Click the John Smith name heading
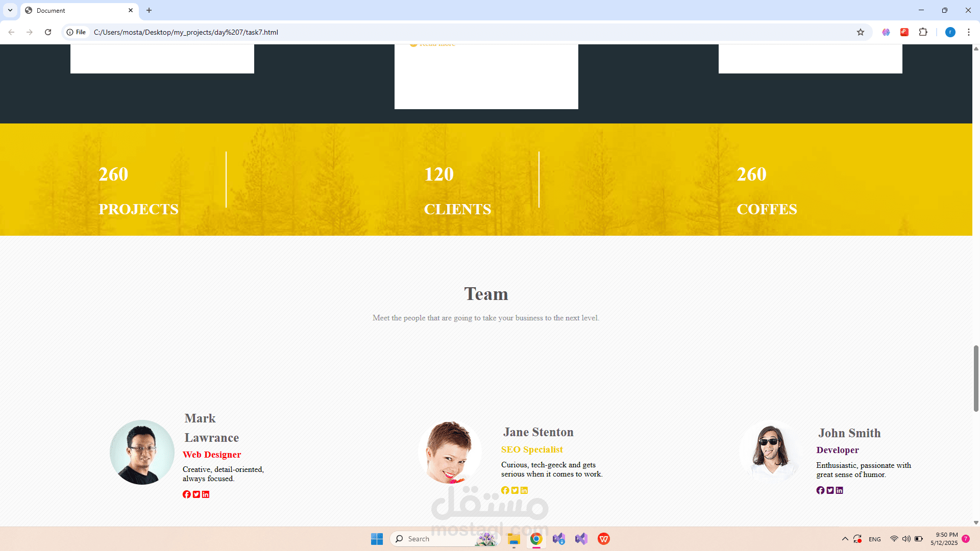980x551 pixels. [849, 433]
